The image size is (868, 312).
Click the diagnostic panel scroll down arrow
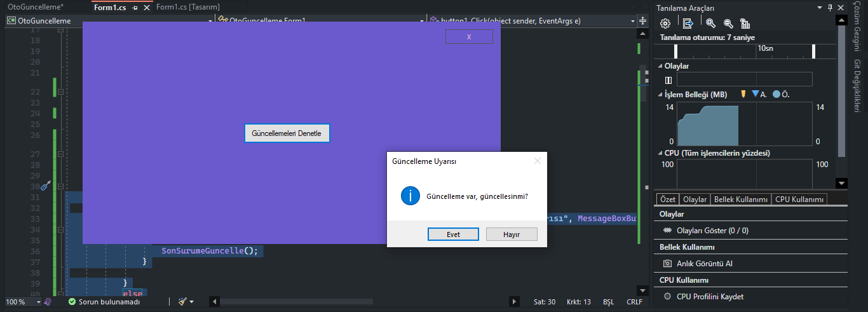(842, 183)
